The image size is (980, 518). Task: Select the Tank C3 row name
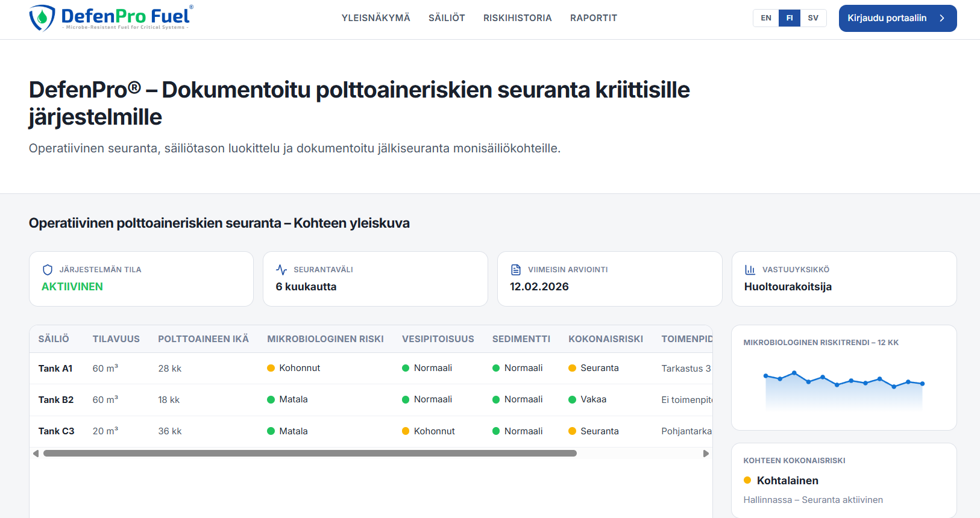pyautogui.click(x=57, y=431)
